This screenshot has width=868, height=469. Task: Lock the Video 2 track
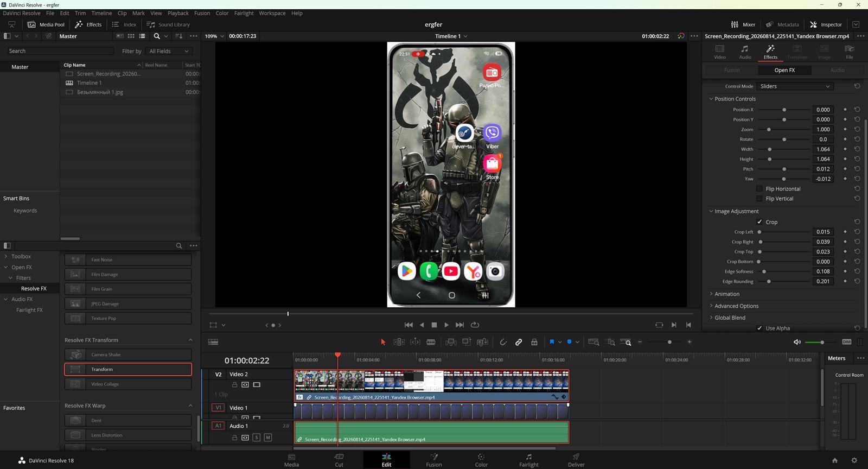click(234, 385)
